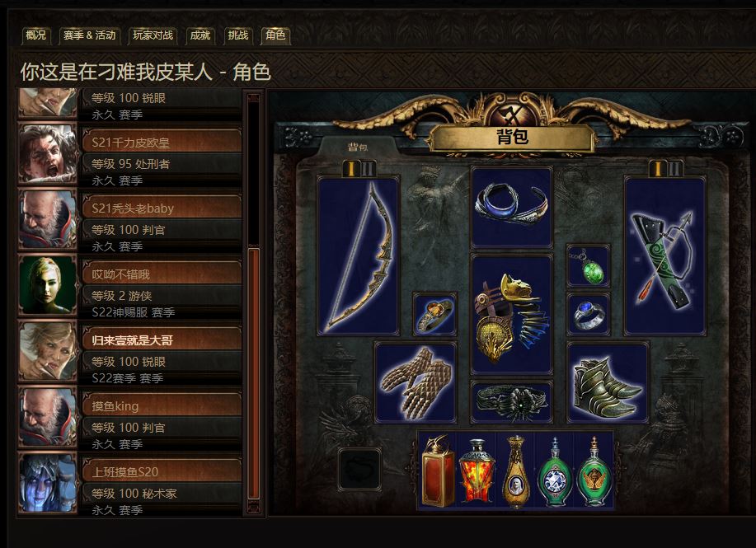
Task: Click the equipped bow weapon icon
Action: click(x=358, y=255)
